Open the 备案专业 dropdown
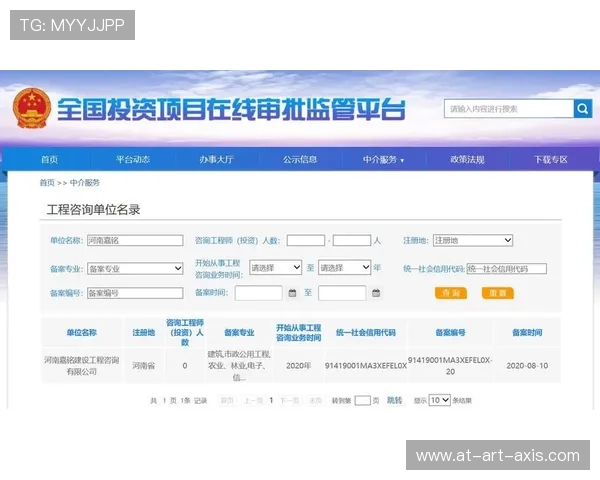The width and height of the screenshot is (600, 480). [x=135, y=268]
